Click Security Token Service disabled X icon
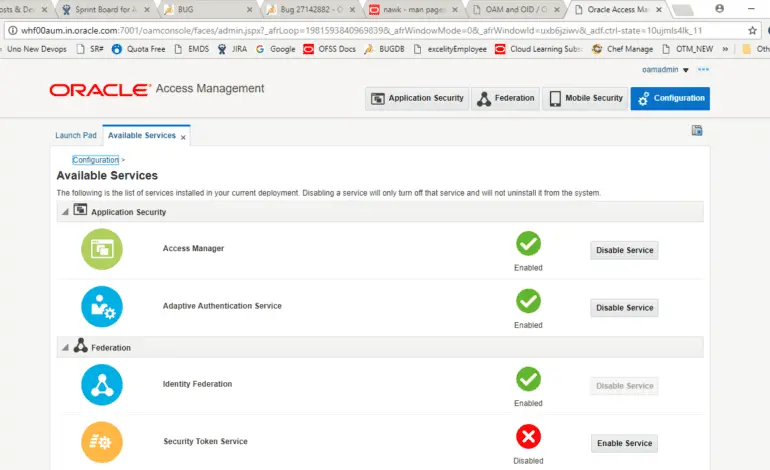 pyautogui.click(x=528, y=437)
